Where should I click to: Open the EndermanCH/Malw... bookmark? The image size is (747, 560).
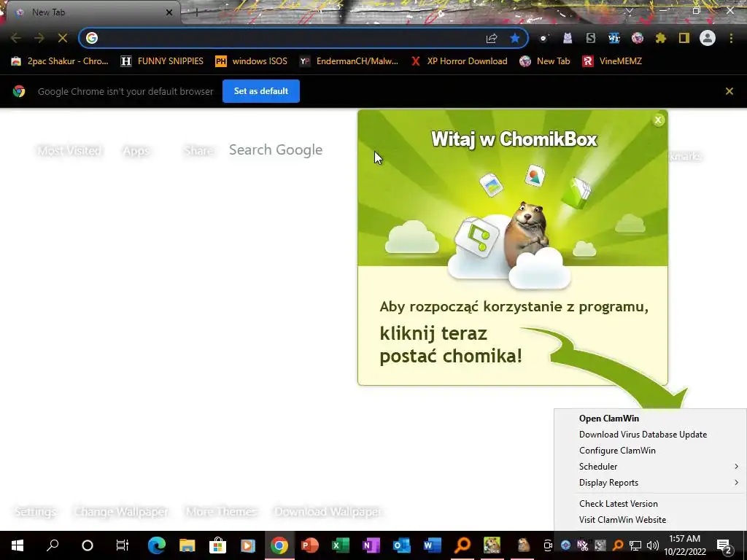tap(349, 61)
